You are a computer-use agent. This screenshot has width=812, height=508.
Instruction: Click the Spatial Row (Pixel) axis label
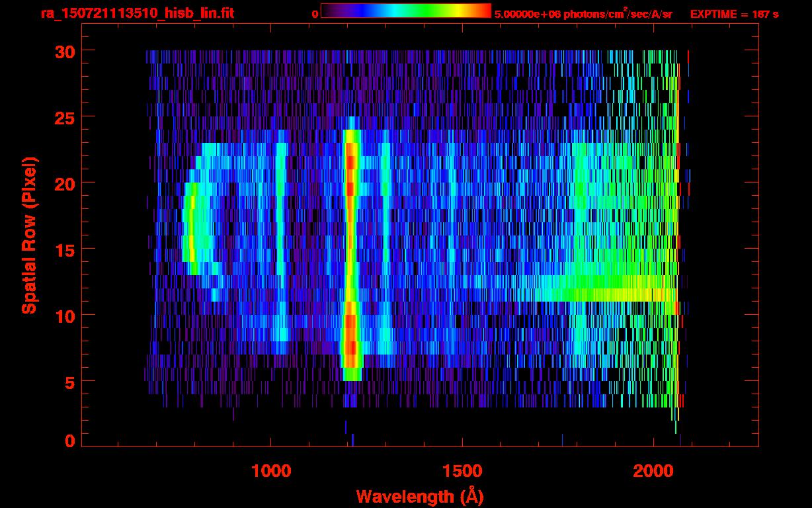pyautogui.click(x=28, y=235)
